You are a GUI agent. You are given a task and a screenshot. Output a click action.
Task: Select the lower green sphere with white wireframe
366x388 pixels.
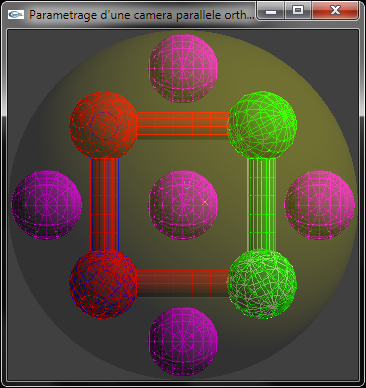[262, 284]
